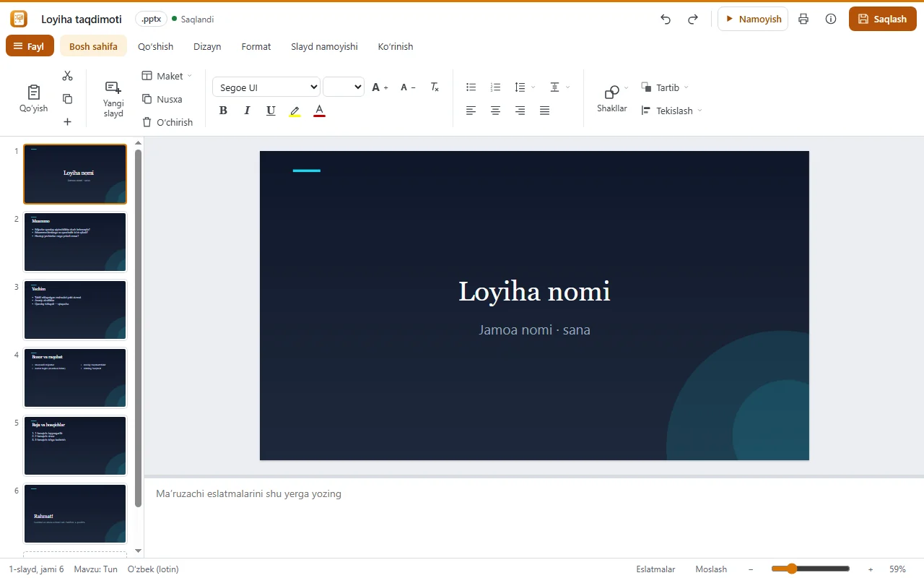Center align the text
The image size is (924, 578).
click(x=495, y=111)
